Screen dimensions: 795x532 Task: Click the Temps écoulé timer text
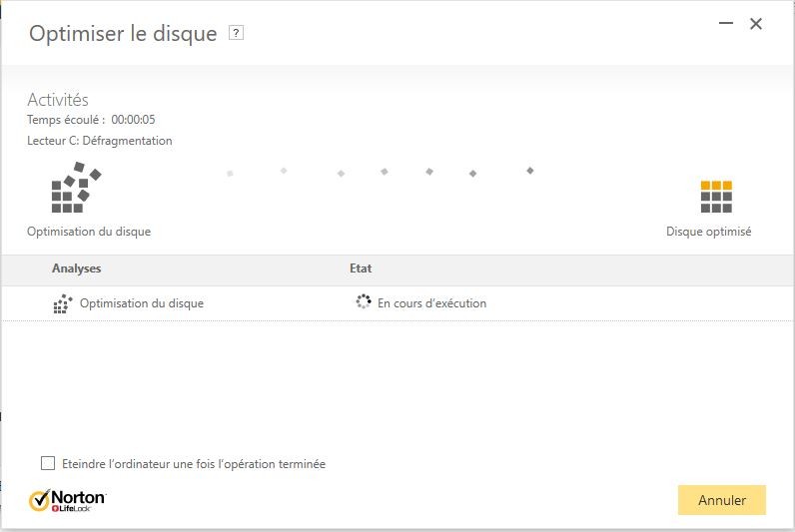click(91, 120)
